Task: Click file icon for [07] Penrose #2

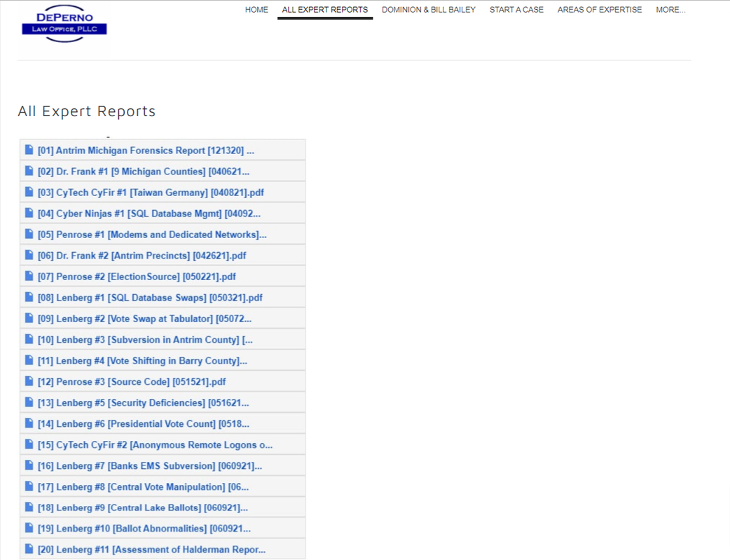Action: 29,276
